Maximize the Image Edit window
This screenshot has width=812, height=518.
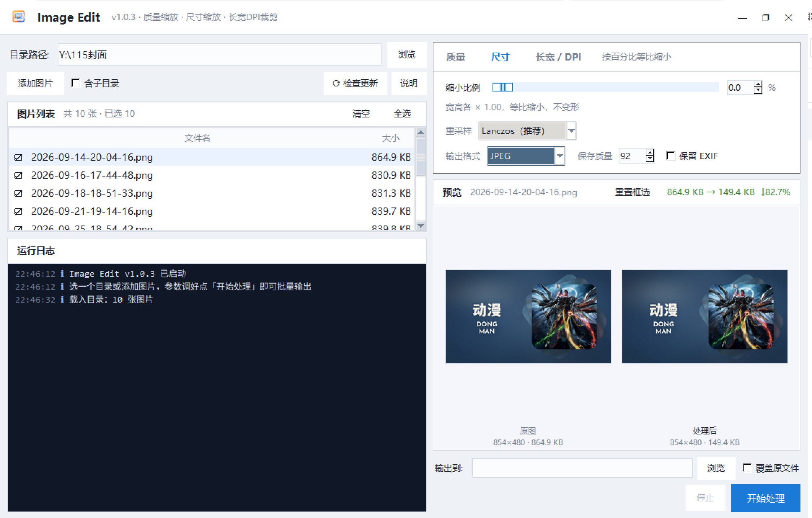[765, 18]
